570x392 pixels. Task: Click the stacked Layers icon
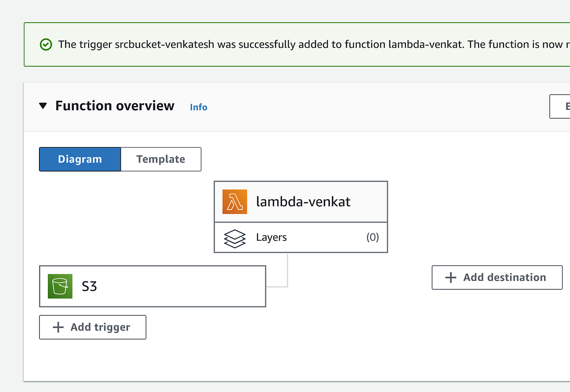pyautogui.click(x=235, y=238)
